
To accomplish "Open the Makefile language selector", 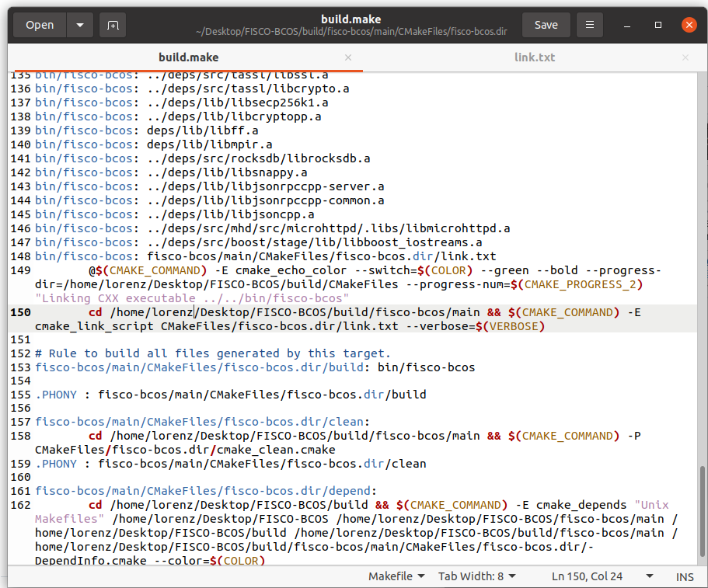I will pos(396,576).
